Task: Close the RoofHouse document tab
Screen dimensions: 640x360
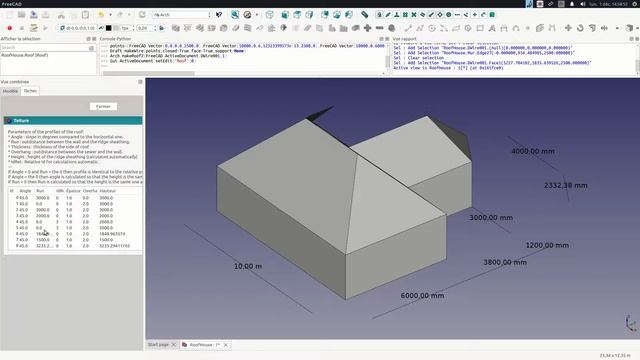Action: (x=226, y=345)
